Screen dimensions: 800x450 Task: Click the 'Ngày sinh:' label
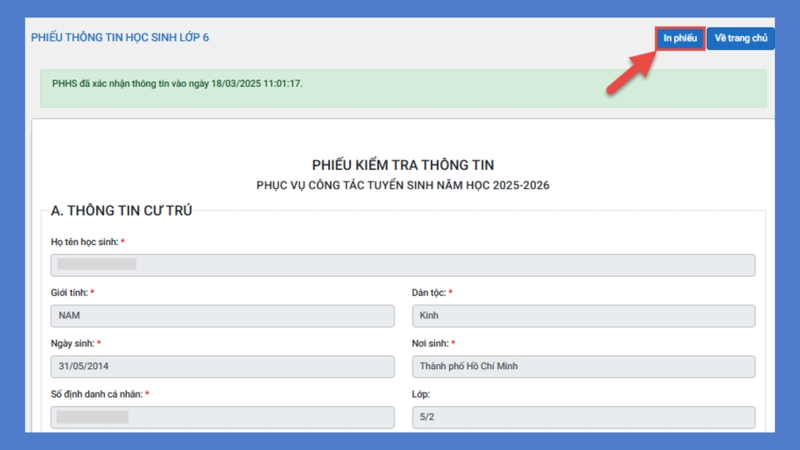(x=72, y=343)
